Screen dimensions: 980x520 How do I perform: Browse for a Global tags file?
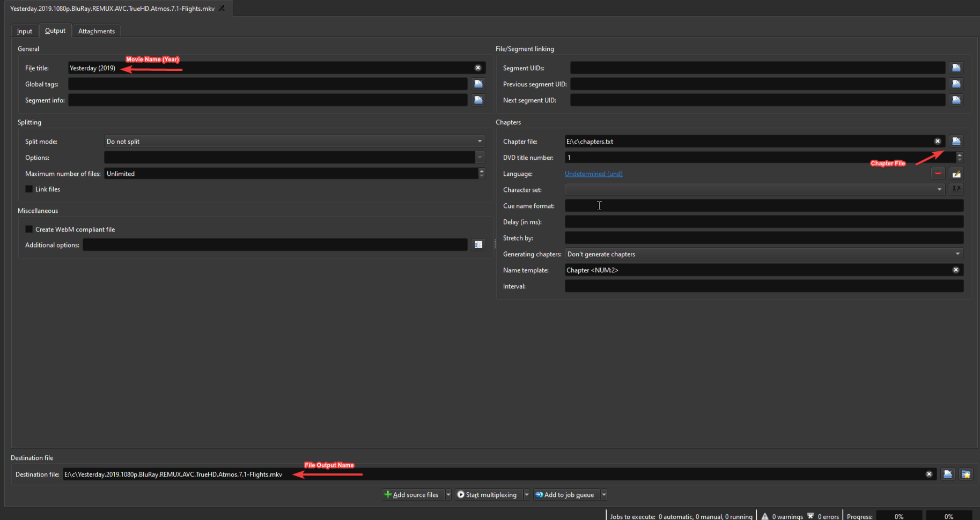[x=478, y=84]
